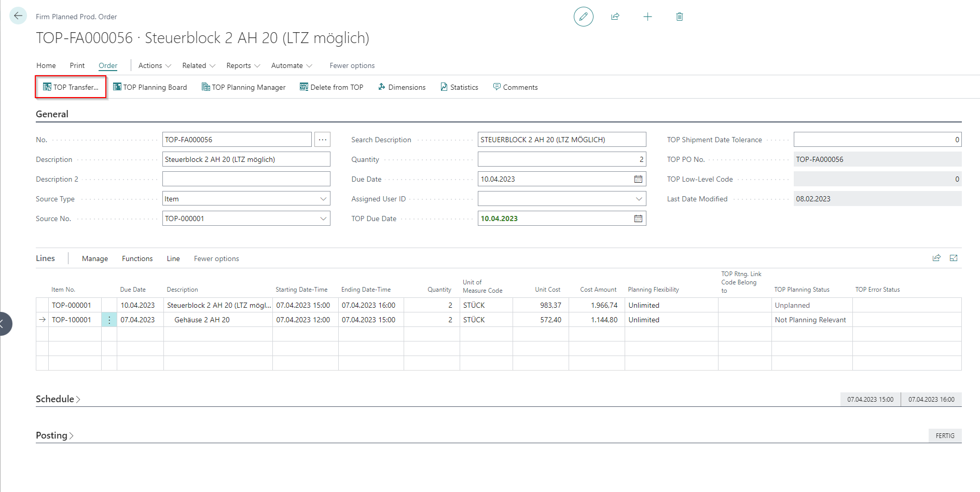Viewport: 980px width, 492px height.
Task: Switch to the Home tab
Action: tap(46, 65)
